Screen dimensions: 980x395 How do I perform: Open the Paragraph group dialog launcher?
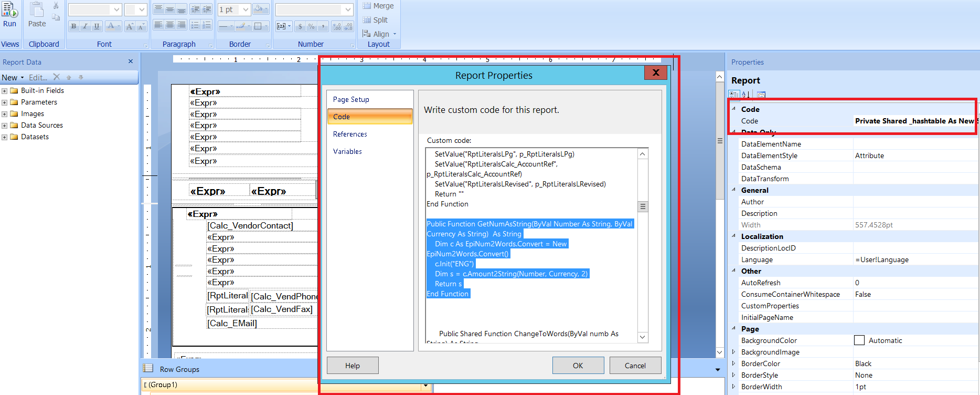coord(210,45)
